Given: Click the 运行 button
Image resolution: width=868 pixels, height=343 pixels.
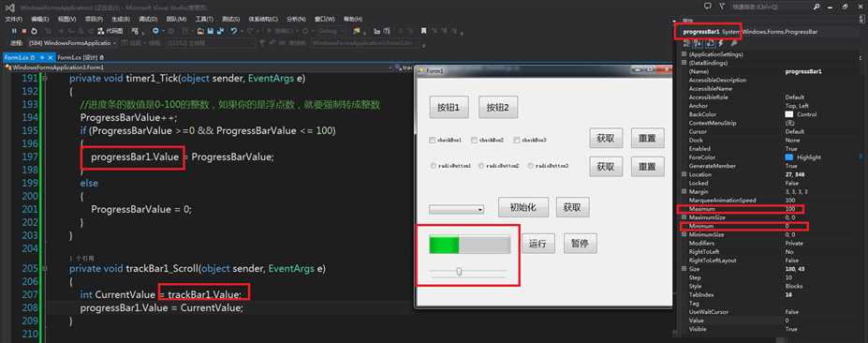Looking at the screenshot, I should pyautogui.click(x=538, y=244).
